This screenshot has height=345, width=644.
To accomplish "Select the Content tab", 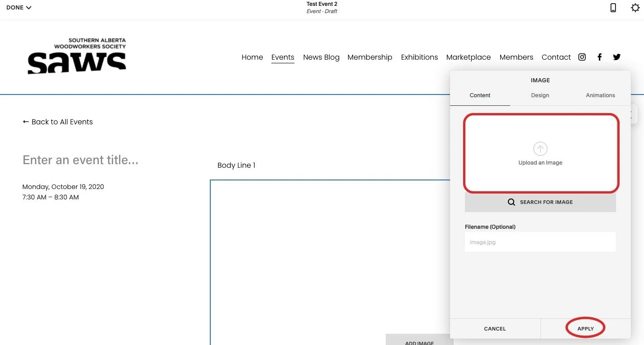I will 480,95.
